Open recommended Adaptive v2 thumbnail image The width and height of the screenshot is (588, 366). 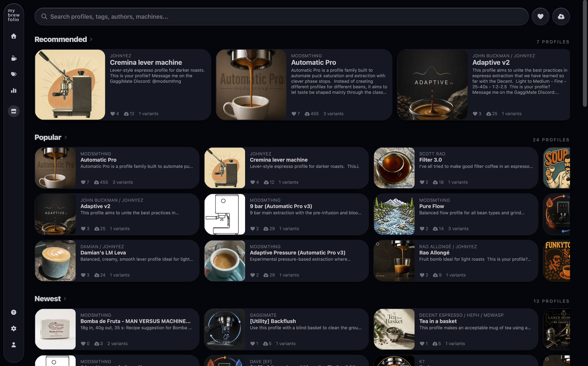(432, 85)
